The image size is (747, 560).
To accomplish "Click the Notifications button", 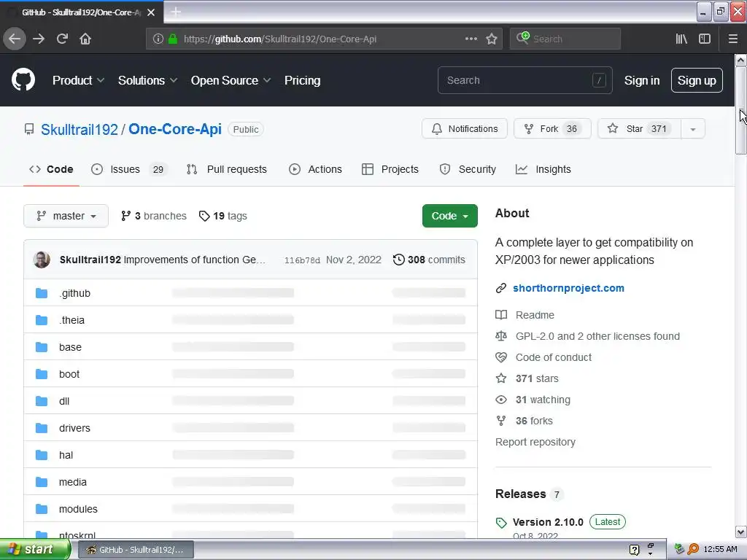I will point(465,128).
